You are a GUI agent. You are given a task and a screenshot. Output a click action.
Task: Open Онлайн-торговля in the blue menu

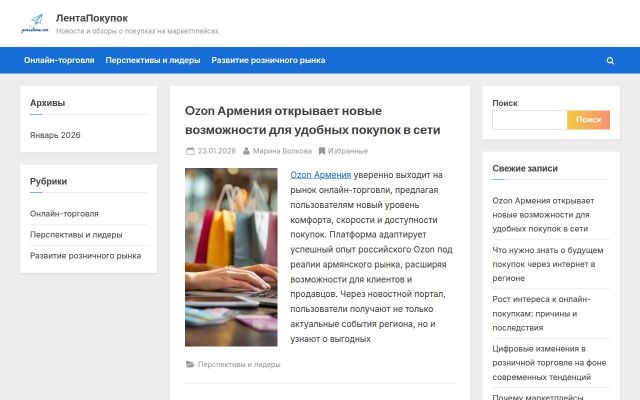pos(59,60)
